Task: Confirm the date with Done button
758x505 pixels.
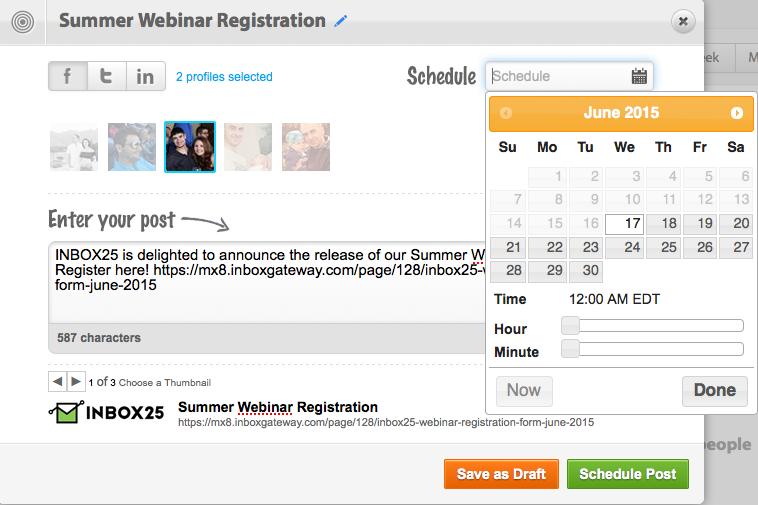Action: (x=714, y=390)
